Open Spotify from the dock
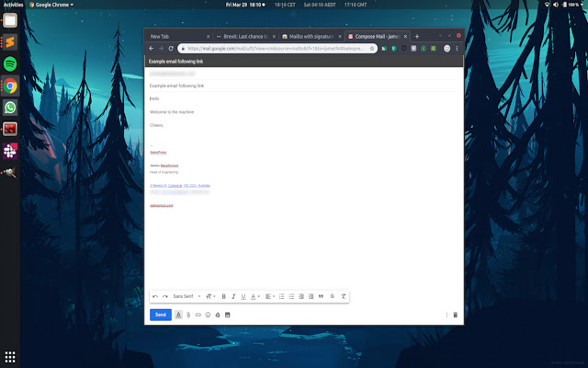 [10, 63]
